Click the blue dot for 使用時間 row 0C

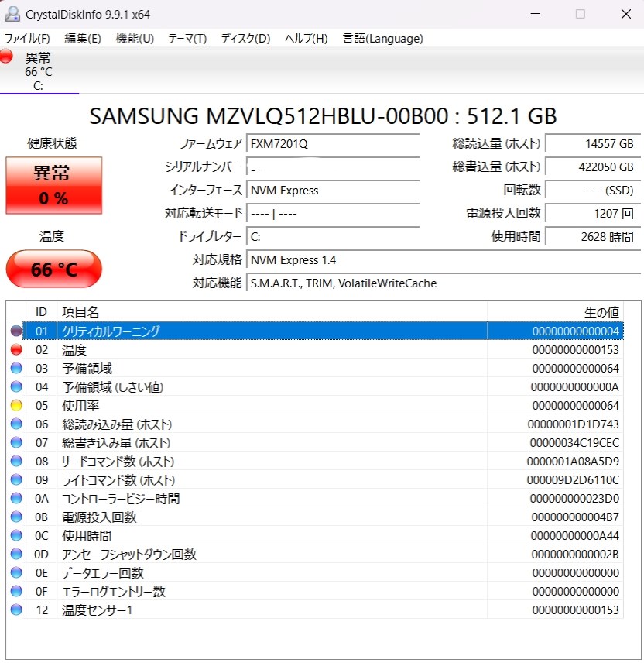tap(16, 535)
